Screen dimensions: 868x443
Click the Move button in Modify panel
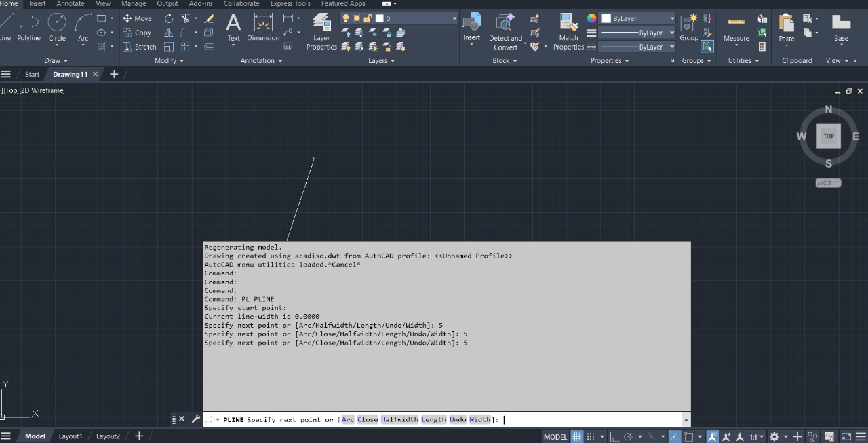(137, 18)
